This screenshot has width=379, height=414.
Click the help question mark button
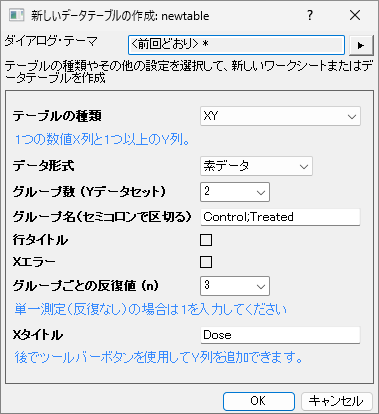(310, 15)
